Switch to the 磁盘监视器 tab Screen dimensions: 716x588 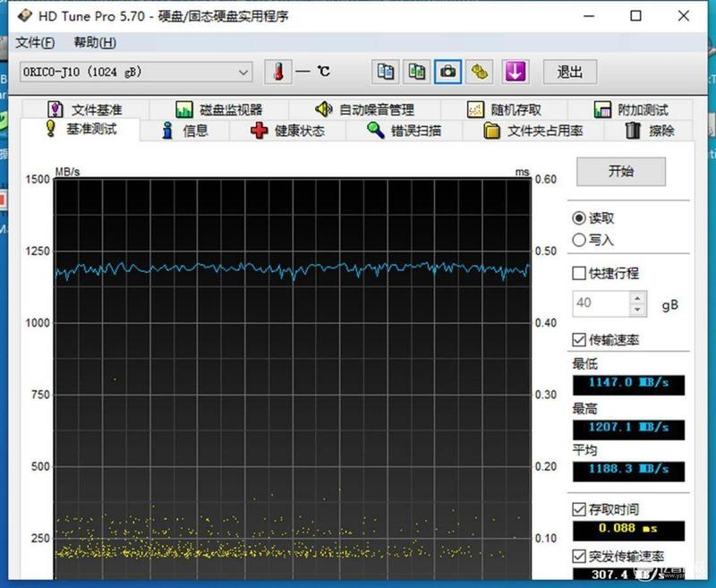click(x=219, y=109)
